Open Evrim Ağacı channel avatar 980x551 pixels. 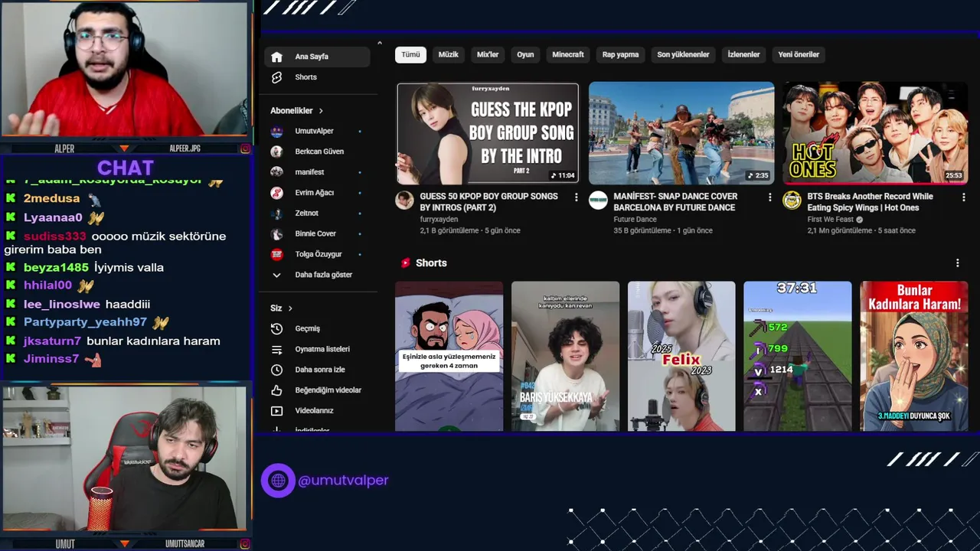276,193
